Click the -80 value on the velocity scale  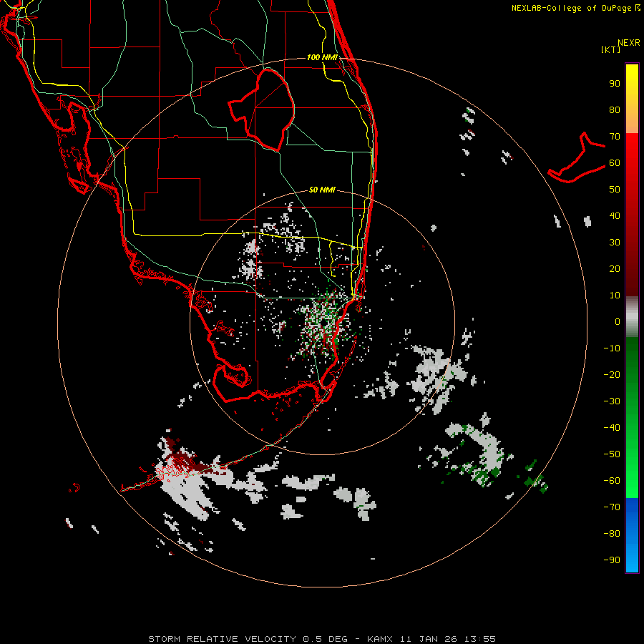click(x=612, y=534)
